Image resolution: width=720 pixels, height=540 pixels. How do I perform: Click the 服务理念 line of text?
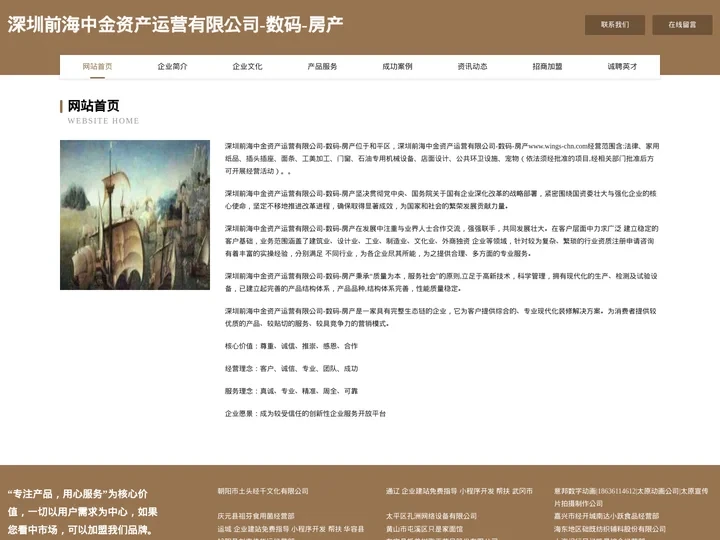click(291, 391)
